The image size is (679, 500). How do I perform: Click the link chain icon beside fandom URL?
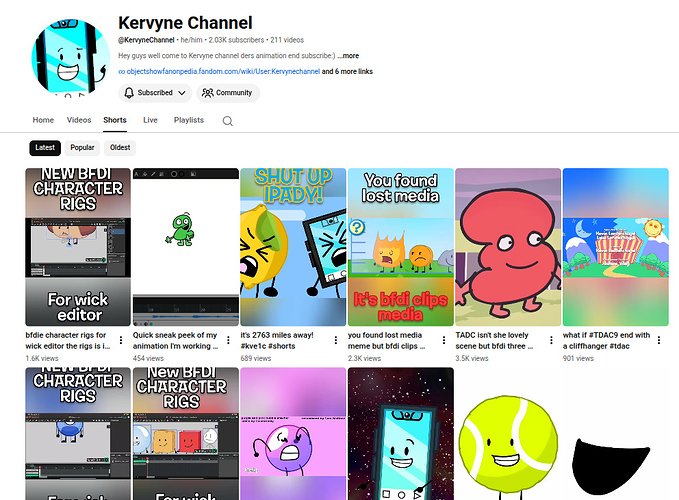coord(122,72)
